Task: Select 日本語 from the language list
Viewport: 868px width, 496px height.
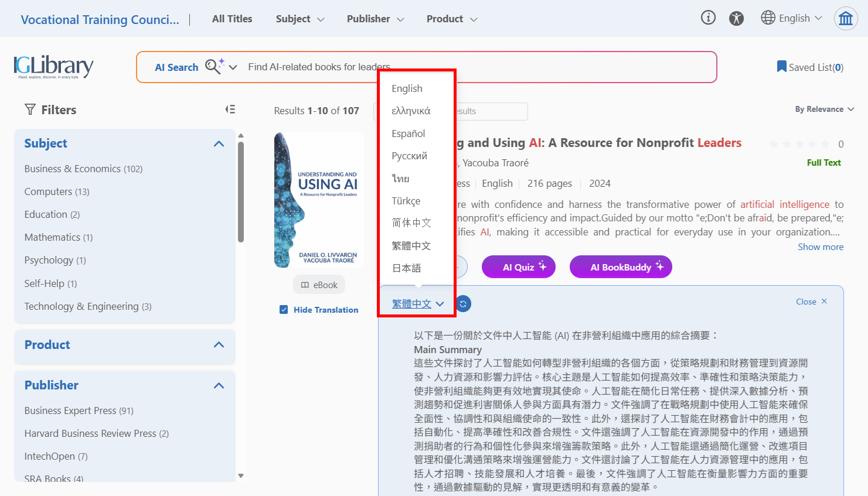Action: 407,268
